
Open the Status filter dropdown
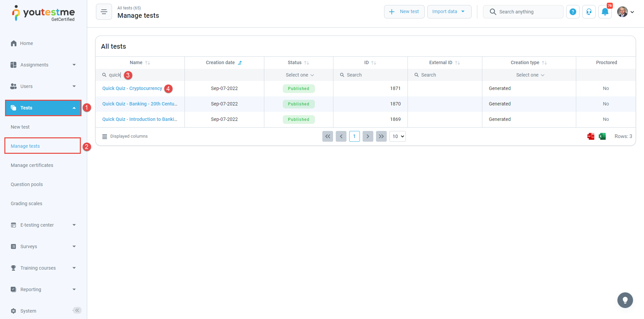click(x=299, y=75)
